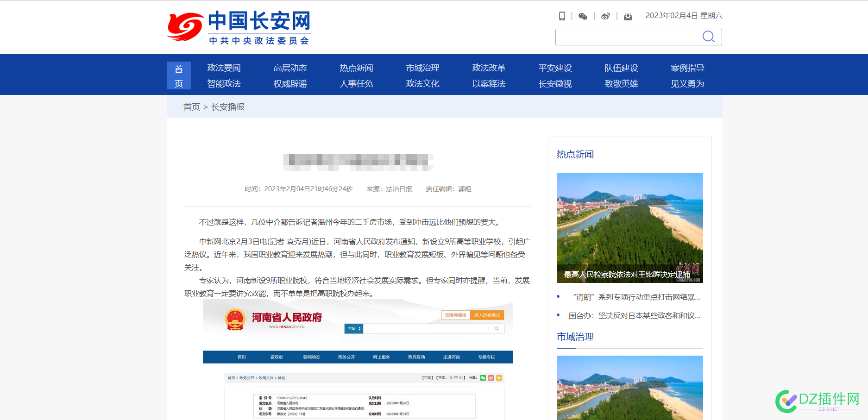The height and width of the screenshot is (420, 868).
Task: Open the 权威辟谣 menu item
Action: tap(290, 84)
